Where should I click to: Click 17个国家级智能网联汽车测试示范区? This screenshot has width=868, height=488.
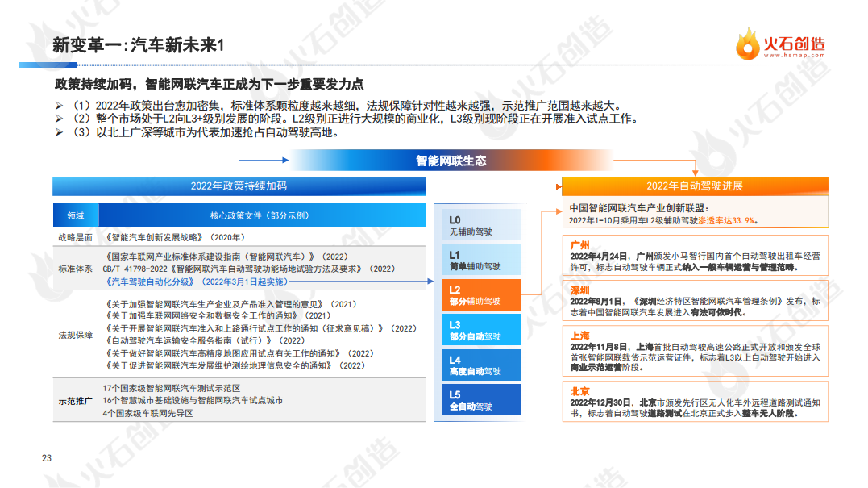pyautogui.click(x=172, y=388)
